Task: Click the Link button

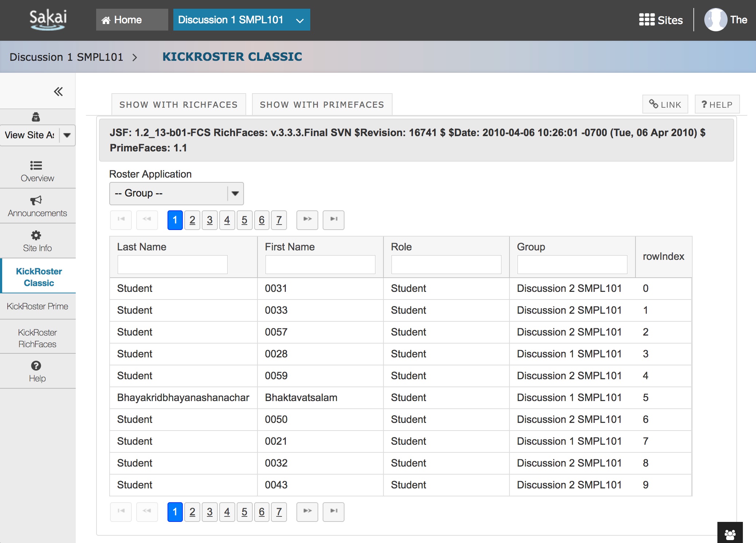Action: [665, 105]
